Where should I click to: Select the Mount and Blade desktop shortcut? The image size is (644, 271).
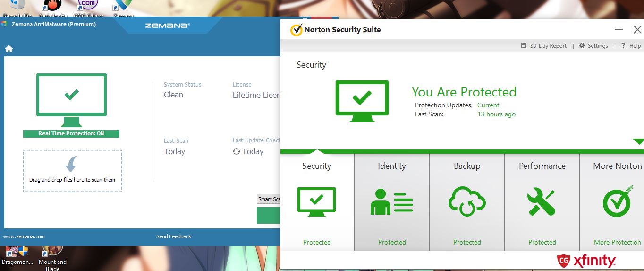(x=52, y=258)
